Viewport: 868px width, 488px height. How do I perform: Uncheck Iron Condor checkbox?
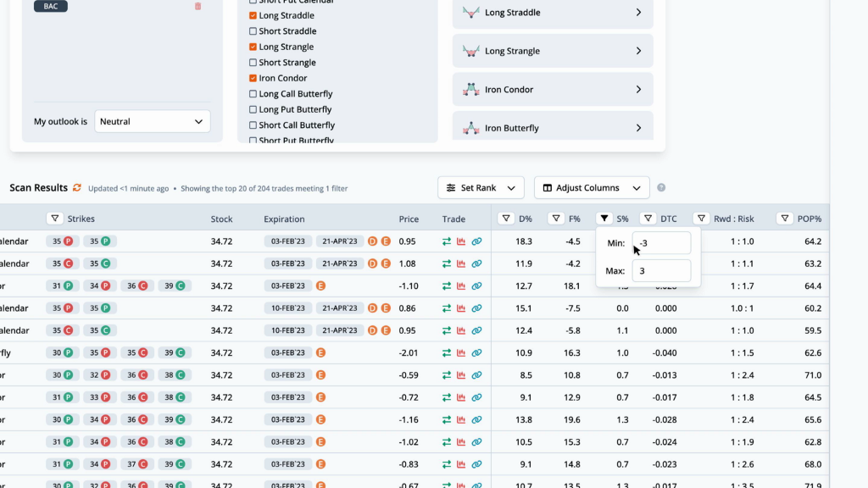click(x=253, y=78)
